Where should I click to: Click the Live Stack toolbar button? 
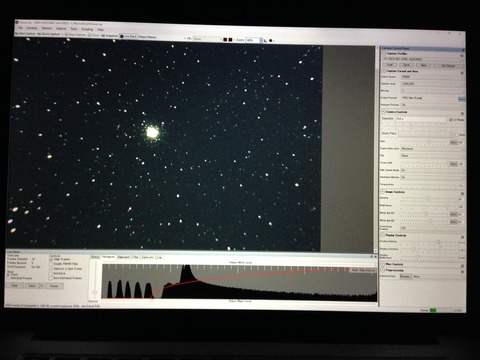(128, 36)
